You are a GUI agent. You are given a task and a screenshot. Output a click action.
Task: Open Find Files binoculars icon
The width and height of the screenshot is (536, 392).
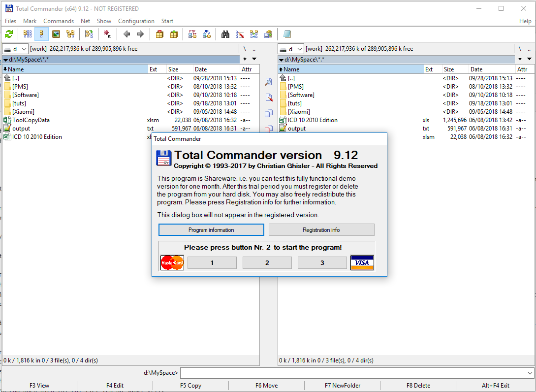pos(225,34)
